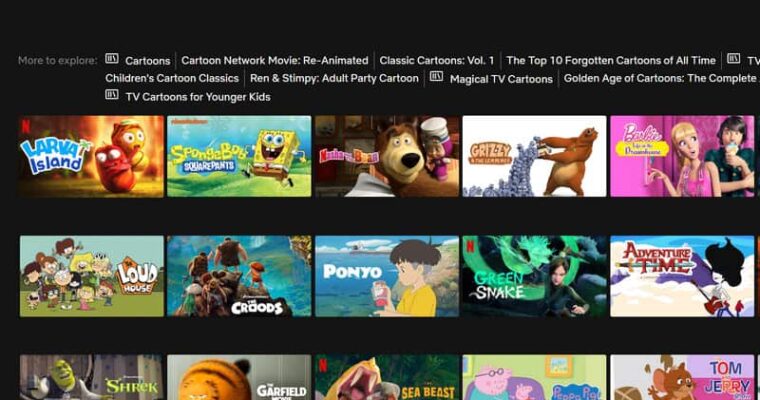Select the Green Snake thumbnail

coord(534,276)
